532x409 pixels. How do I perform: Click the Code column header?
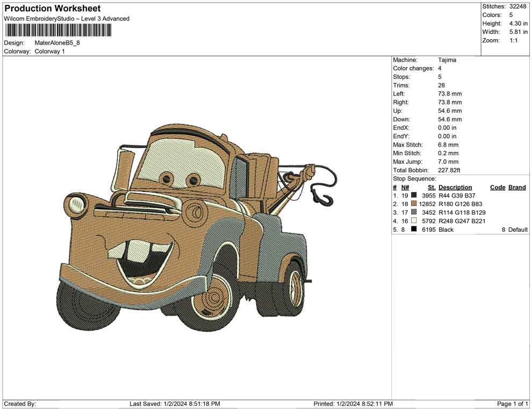(x=498, y=187)
